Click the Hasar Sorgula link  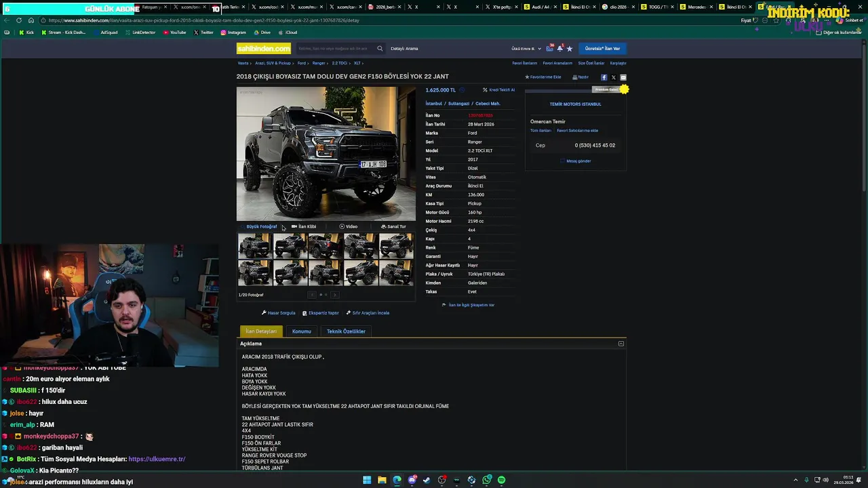[x=279, y=313]
